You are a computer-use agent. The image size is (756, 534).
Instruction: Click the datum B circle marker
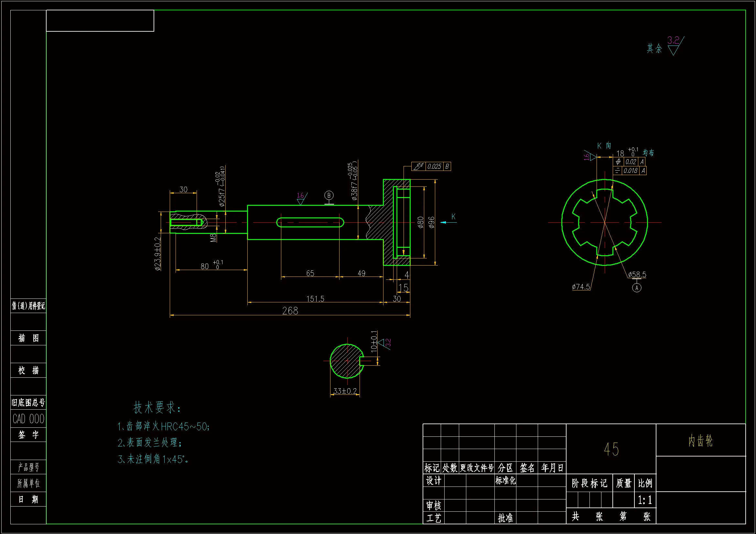click(x=329, y=195)
